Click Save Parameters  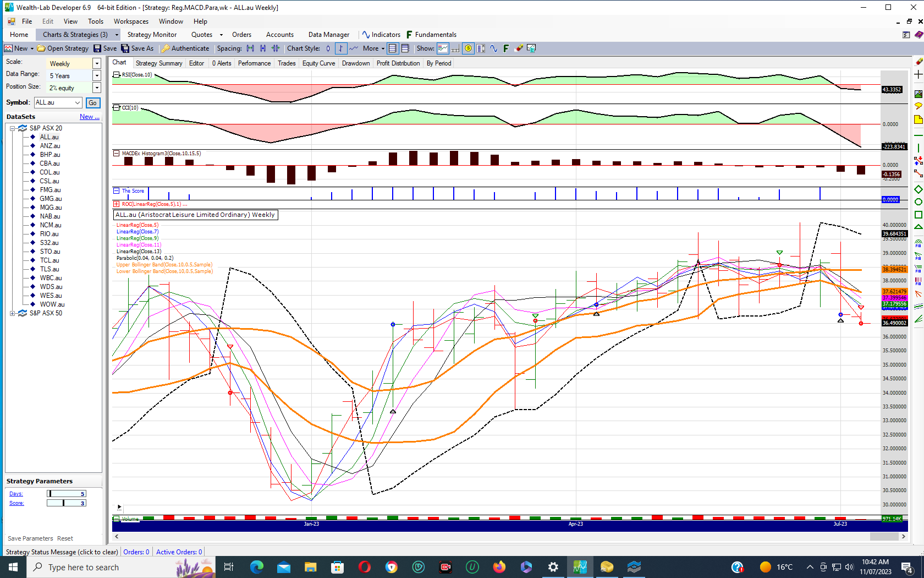[x=30, y=538]
